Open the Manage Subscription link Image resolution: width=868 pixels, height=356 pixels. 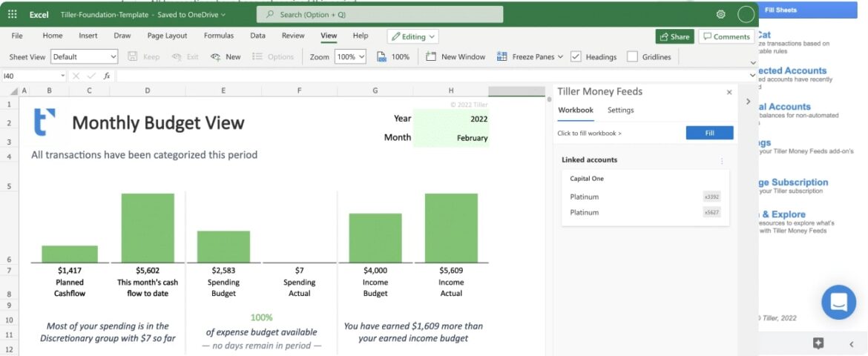(x=794, y=182)
